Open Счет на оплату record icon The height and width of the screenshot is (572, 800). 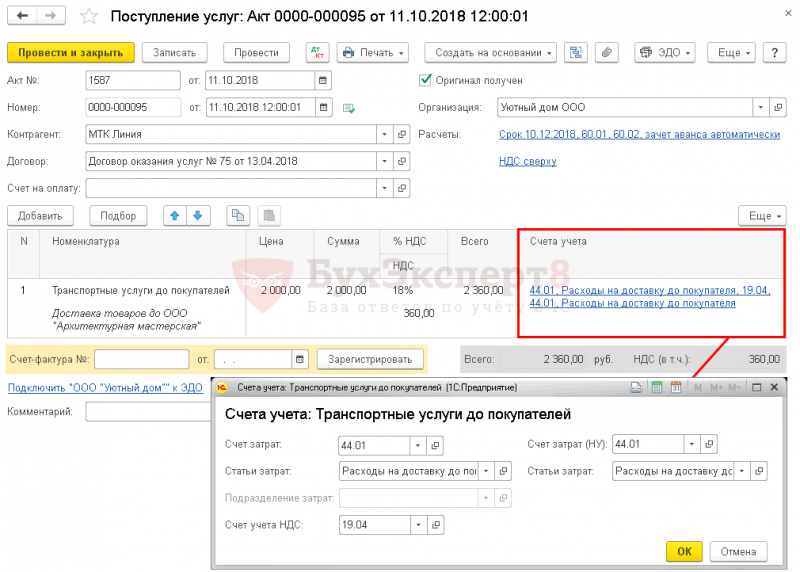(x=402, y=188)
